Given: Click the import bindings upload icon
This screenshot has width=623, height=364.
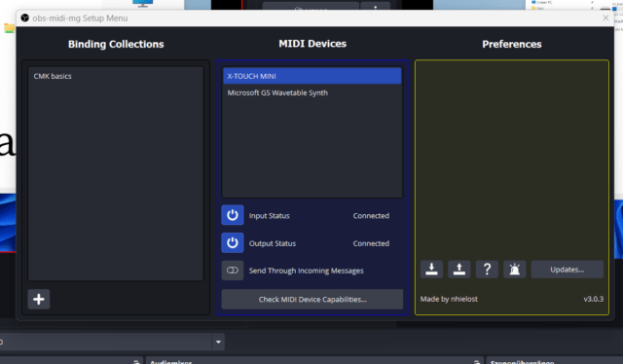Looking at the screenshot, I should 459,270.
